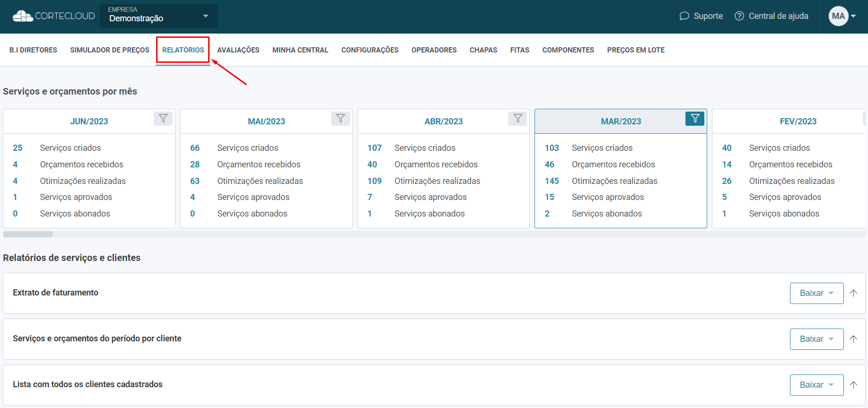This screenshot has height=408, width=868.
Task: Open Central de ajuda help icon
Action: pos(739,16)
